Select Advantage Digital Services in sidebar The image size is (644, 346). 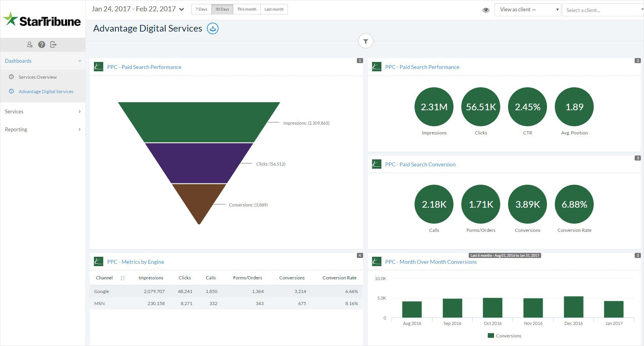(x=46, y=92)
